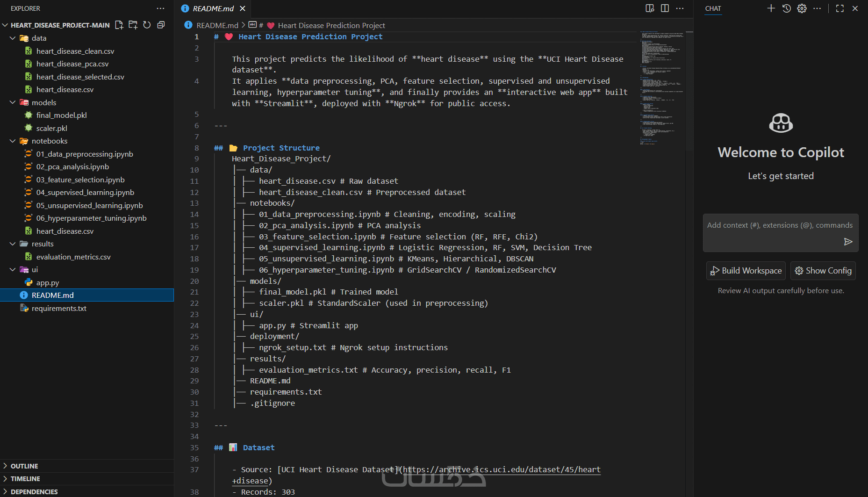
Task: Split the editor to the right
Action: coord(665,8)
